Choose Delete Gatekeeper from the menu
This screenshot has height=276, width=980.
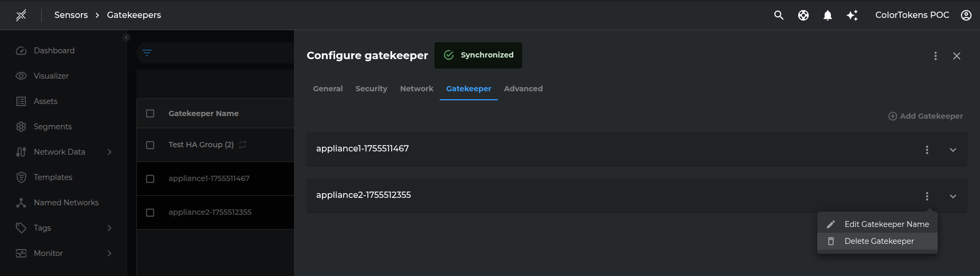pos(879,241)
